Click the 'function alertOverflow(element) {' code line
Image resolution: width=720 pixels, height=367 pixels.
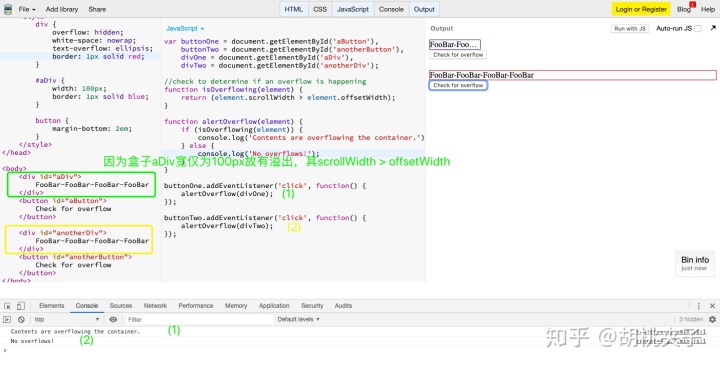[x=233, y=121]
